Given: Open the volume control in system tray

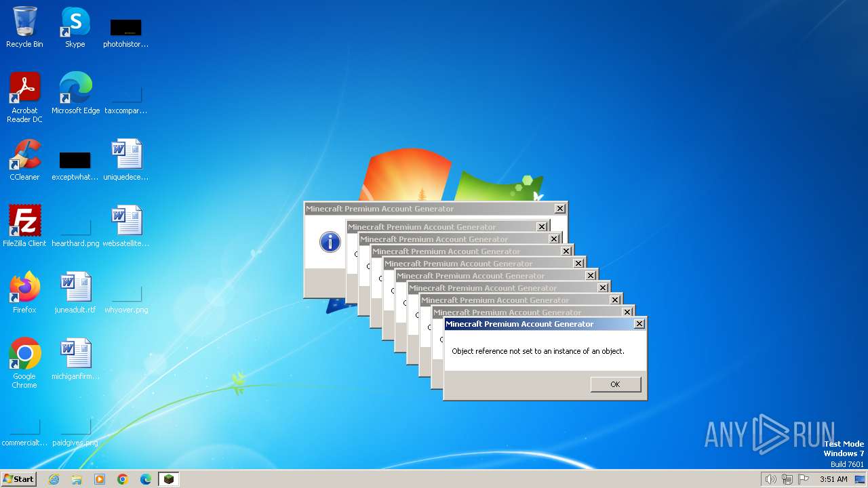Looking at the screenshot, I should (770, 479).
